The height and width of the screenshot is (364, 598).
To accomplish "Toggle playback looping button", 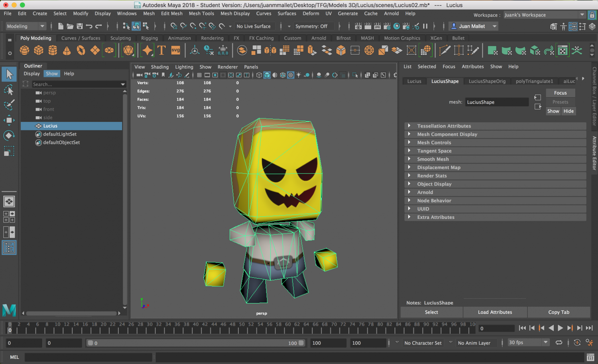I will (559, 343).
